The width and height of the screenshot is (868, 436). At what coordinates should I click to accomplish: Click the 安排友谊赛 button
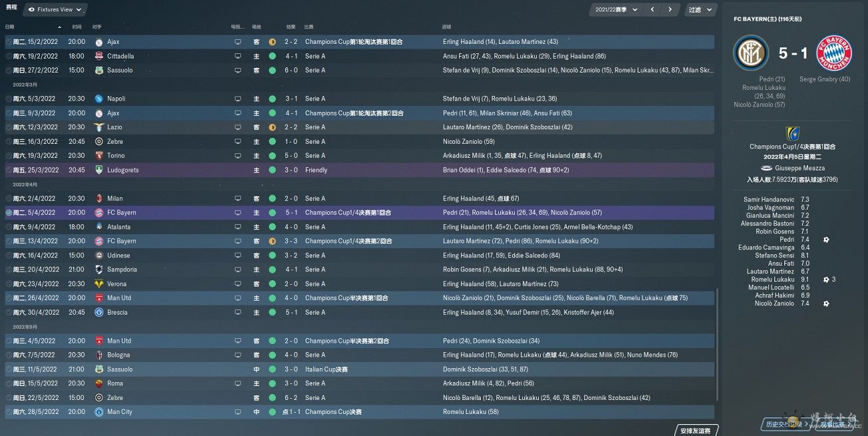pos(695,431)
